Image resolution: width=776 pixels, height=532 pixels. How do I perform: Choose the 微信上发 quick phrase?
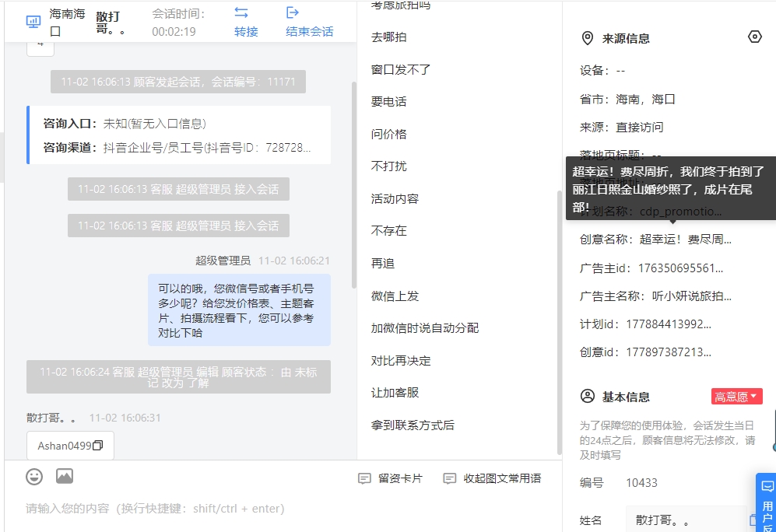point(395,296)
